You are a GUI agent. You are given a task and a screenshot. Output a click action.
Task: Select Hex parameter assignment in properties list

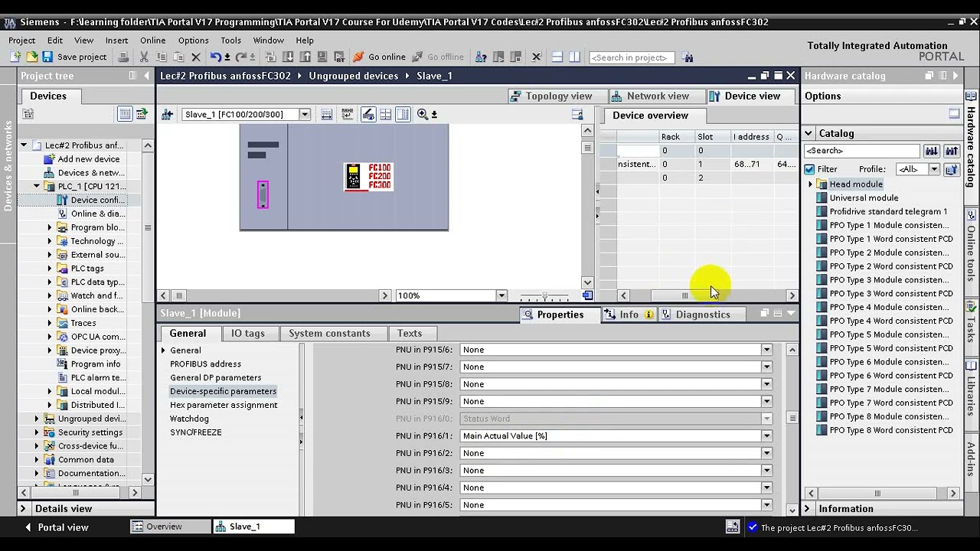[x=224, y=405]
